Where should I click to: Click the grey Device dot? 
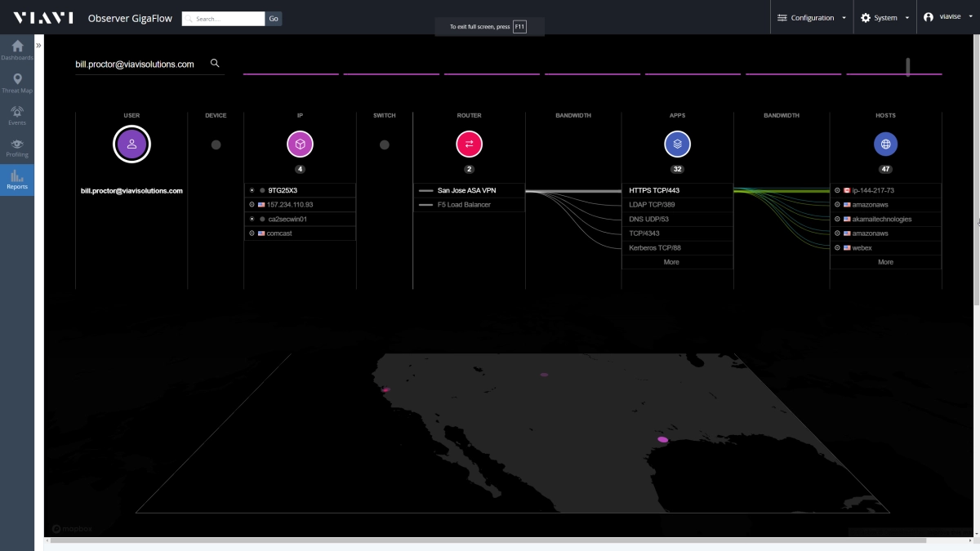(x=216, y=144)
